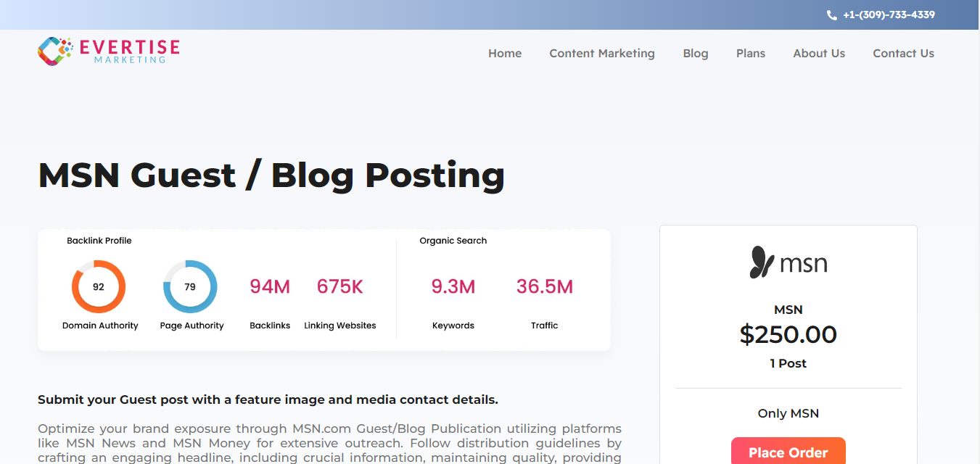Click the Page Authority 79 ring chart

click(x=190, y=287)
